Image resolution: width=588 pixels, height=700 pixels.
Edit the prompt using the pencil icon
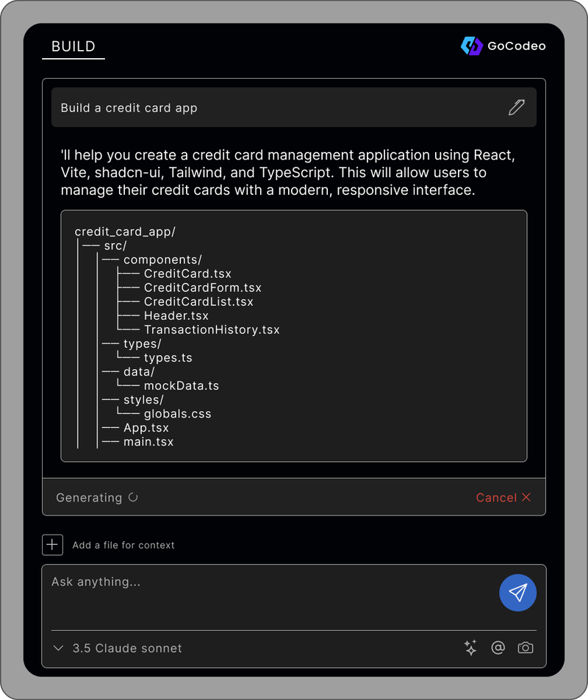(x=517, y=107)
